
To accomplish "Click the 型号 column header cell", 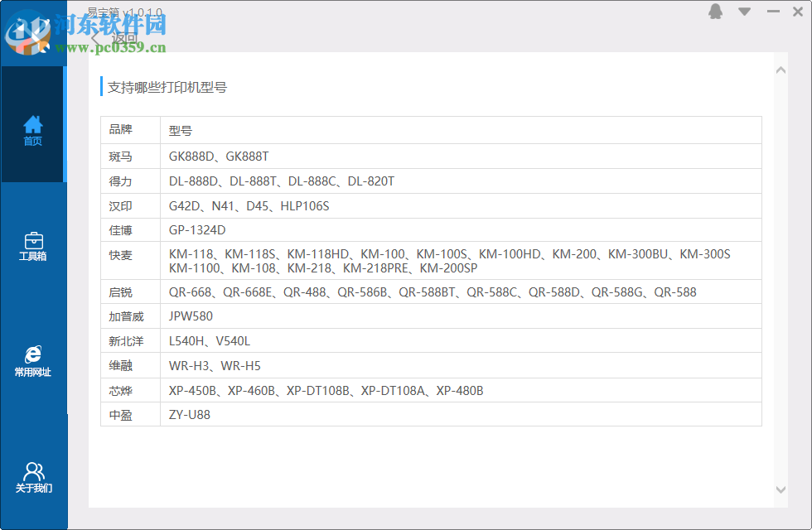I will coord(461,130).
